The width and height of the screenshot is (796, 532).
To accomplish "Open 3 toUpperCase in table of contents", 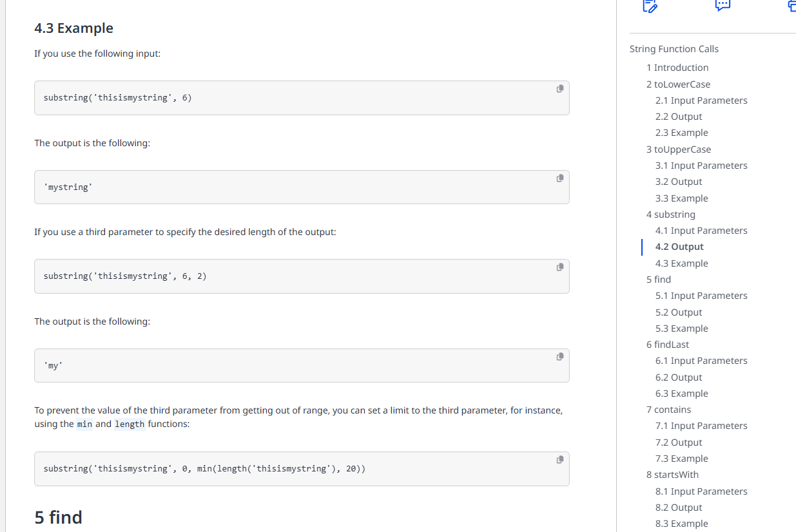I will (679, 149).
